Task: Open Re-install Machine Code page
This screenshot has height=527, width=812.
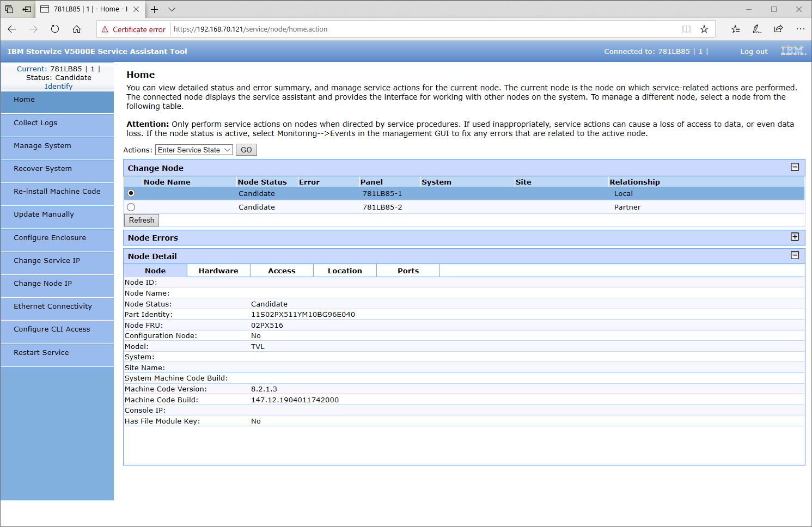Action: pos(57,194)
